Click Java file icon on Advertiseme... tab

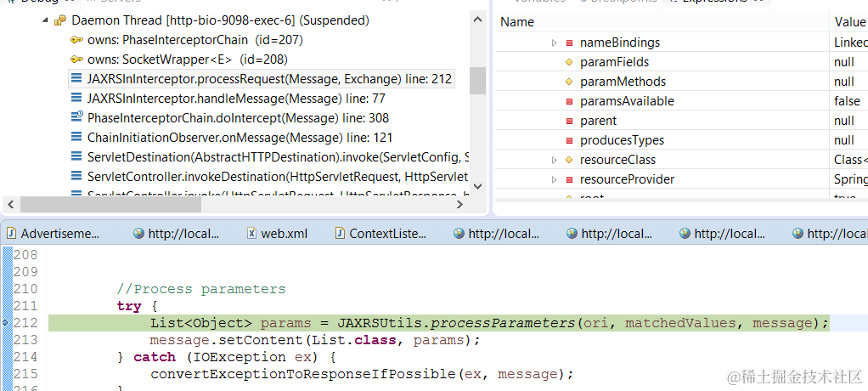click(12, 233)
